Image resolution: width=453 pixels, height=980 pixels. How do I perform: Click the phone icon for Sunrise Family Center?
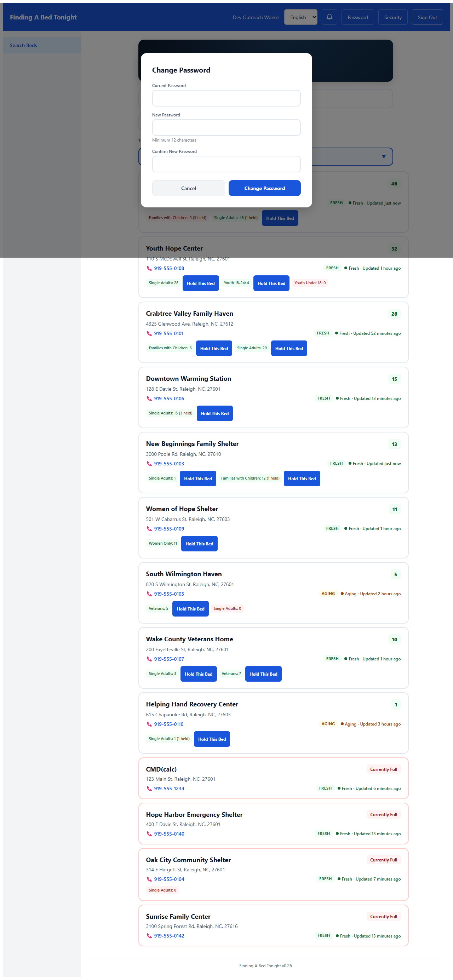[149, 936]
